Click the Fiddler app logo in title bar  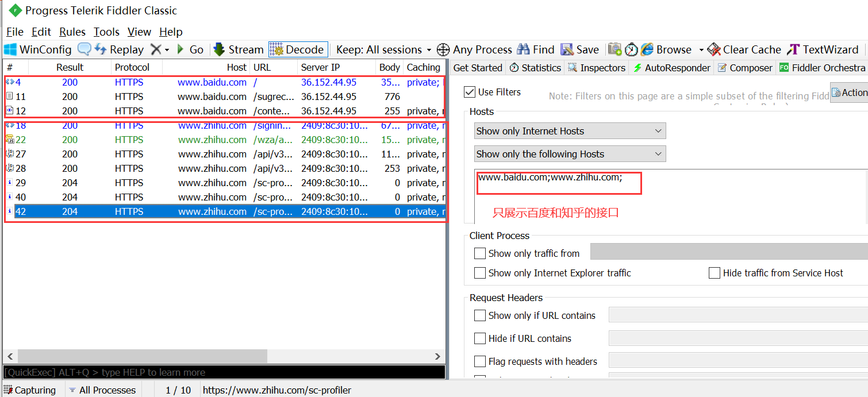click(x=15, y=10)
